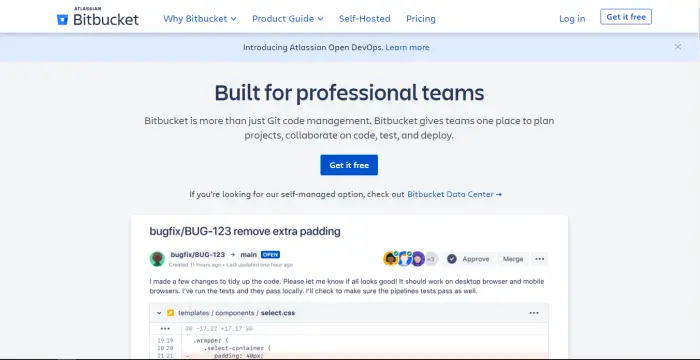Click the OPEN status badge
700x360 pixels.
click(x=271, y=255)
